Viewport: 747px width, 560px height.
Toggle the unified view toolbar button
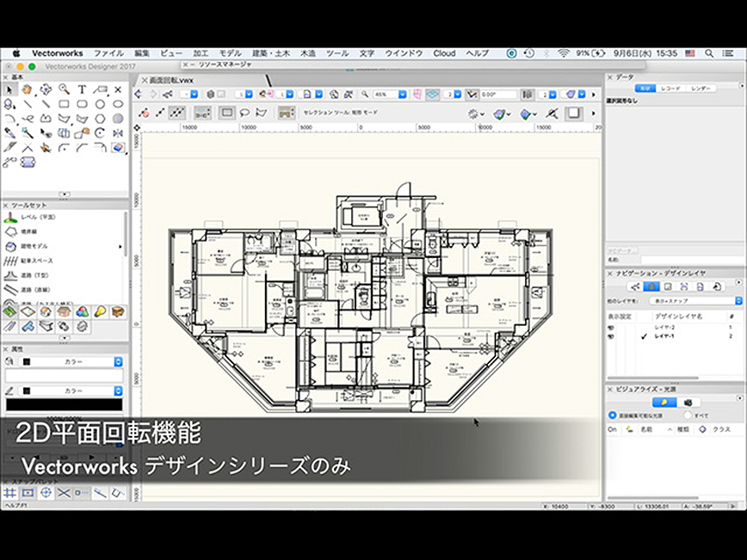pyautogui.click(x=527, y=95)
